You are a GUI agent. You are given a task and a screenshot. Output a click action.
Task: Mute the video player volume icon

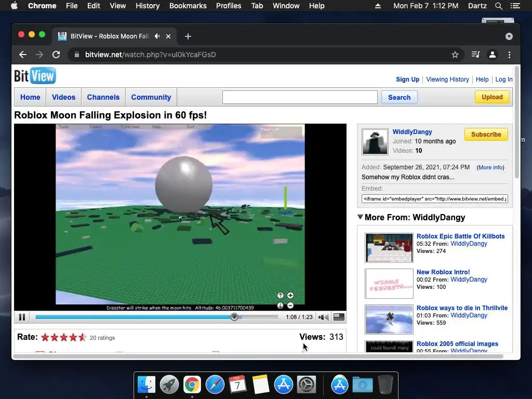point(323,317)
